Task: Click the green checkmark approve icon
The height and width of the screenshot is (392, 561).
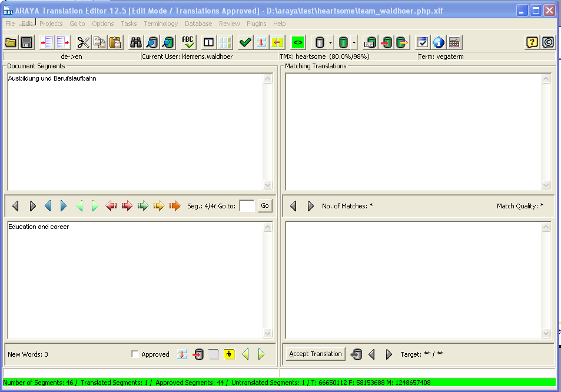Action: 245,42
